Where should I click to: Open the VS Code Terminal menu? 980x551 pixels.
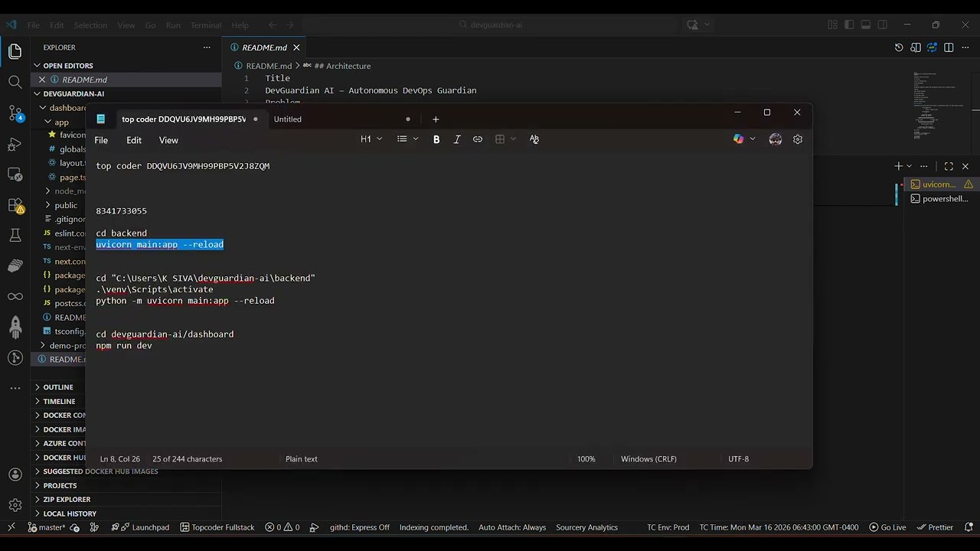[x=206, y=25]
